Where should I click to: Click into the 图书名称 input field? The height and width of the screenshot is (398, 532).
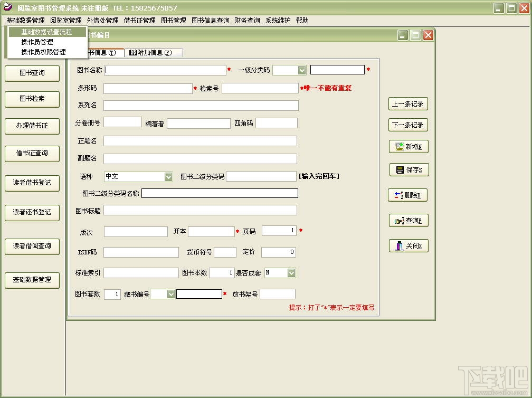(165, 70)
